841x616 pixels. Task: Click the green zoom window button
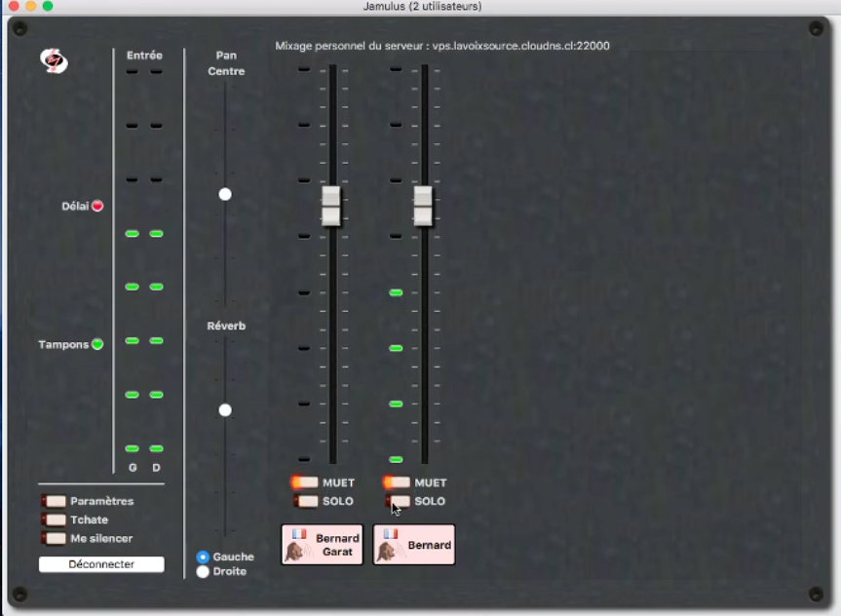pos(48,6)
